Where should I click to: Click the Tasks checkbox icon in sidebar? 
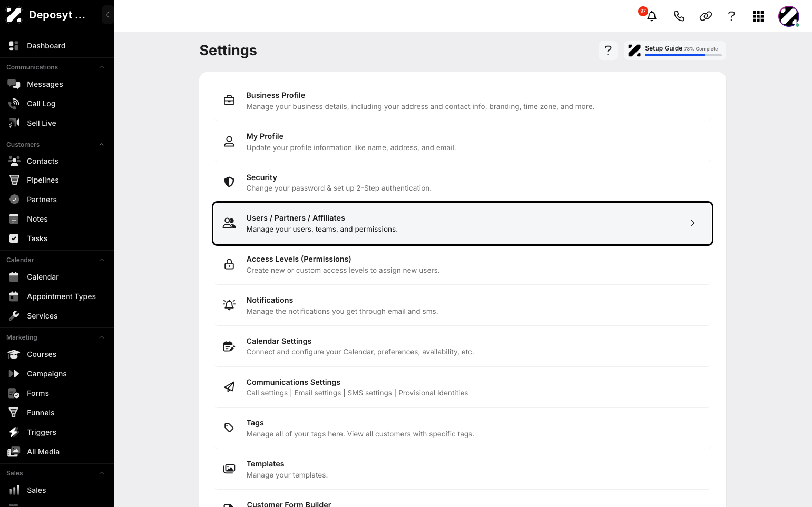click(14, 238)
